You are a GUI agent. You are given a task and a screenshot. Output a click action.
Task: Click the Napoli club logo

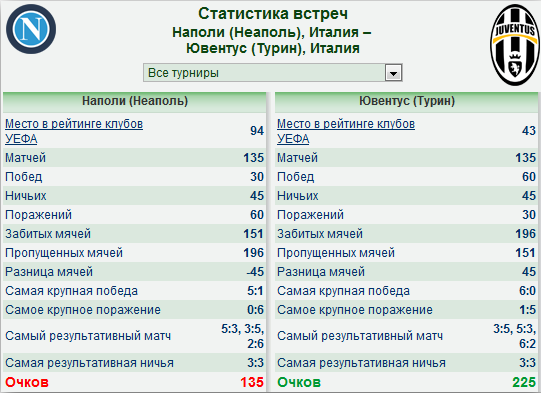(31, 29)
